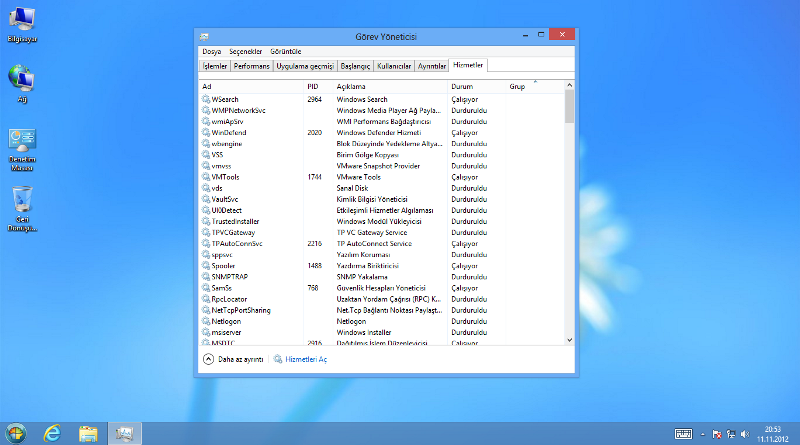
Task: Select the vmvss service row
Action: 382,166
